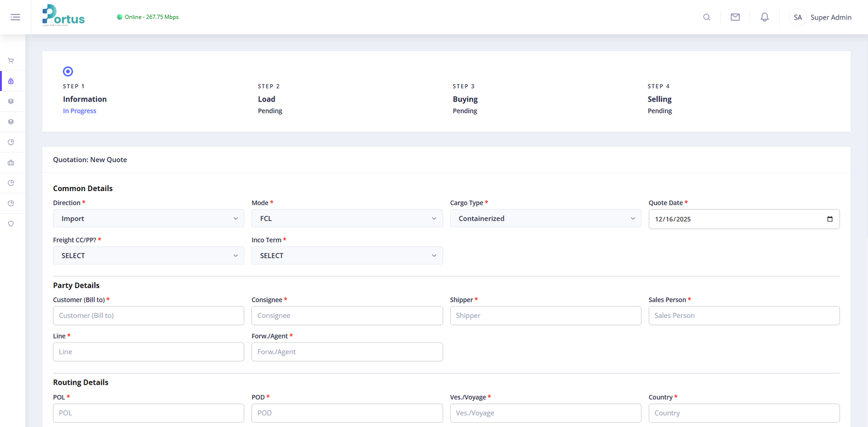Image resolution: width=868 pixels, height=427 pixels.
Task: Expand the Direction dropdown
Action: pos(148,219)
